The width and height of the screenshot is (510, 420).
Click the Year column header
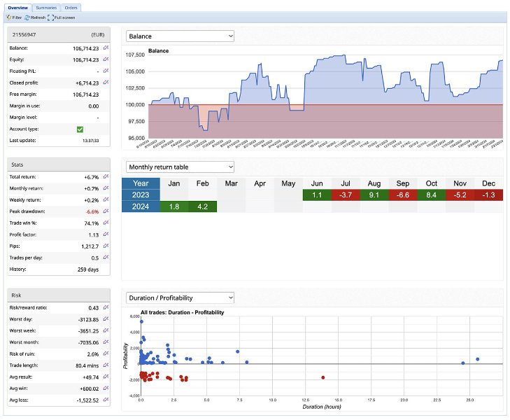click(141, 183)
